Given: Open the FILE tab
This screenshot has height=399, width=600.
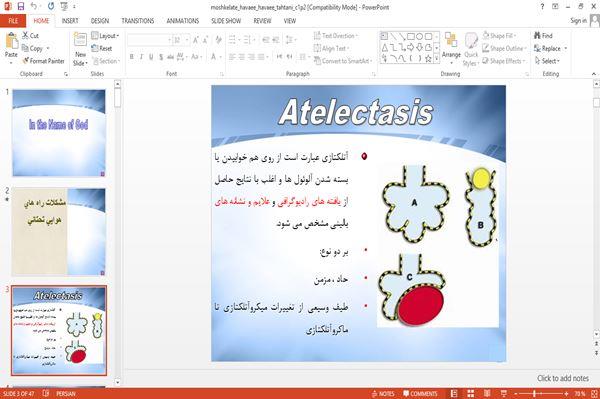Looking at the screenshot, I should click(x=13, y=21).
